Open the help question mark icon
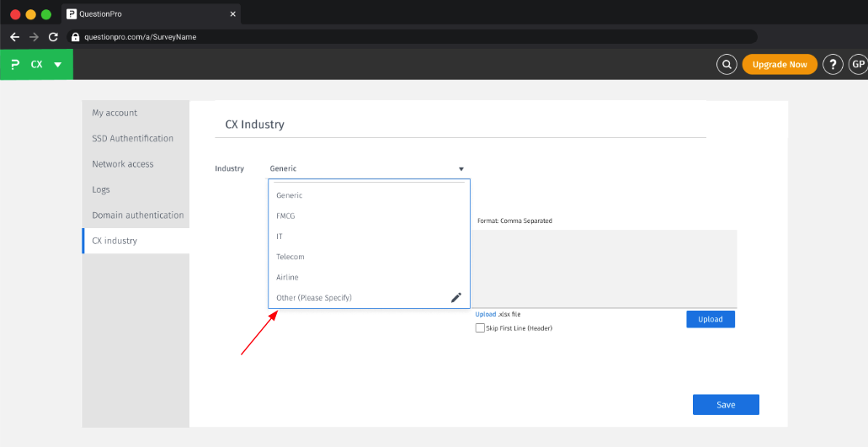Screen dimensions: 868x447 click(x=833, y=65)
